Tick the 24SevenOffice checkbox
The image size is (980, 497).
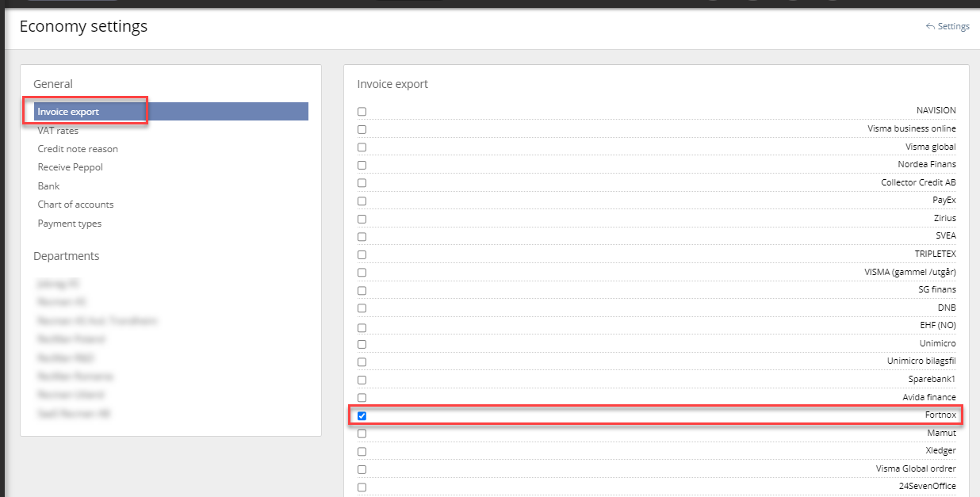[x=362, y=487]
